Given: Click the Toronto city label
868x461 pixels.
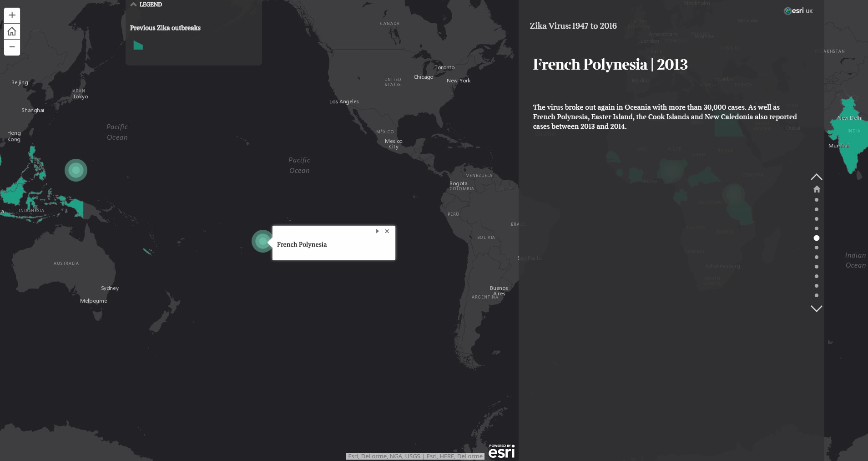Looking at the screenshot, I should tap(444, 67).
